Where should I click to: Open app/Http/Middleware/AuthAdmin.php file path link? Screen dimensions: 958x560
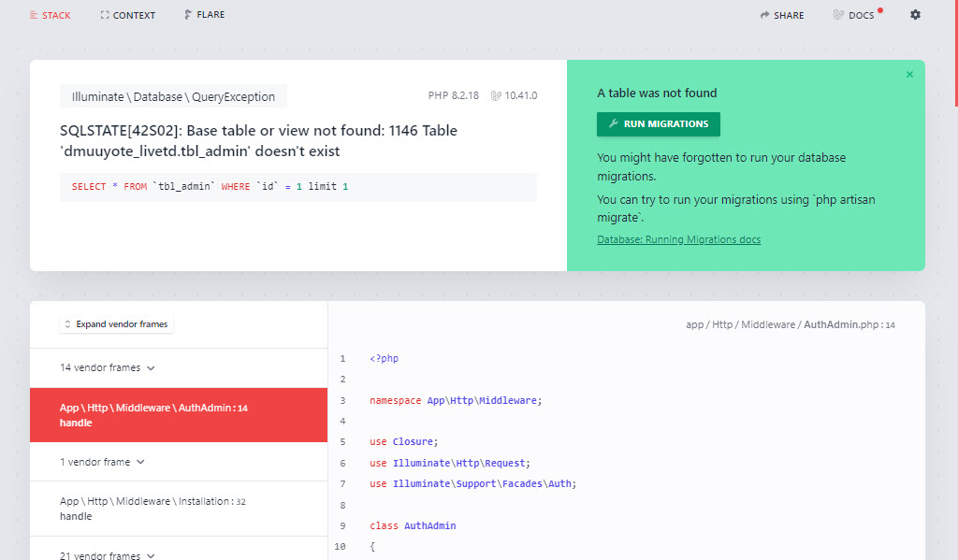coord(790,325)
